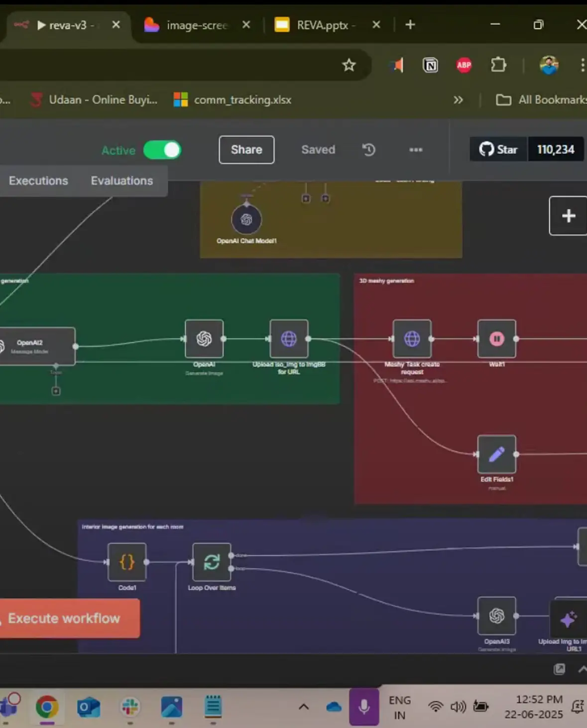Open the workflow history icon
587x728 pixels.
(368, 150)
